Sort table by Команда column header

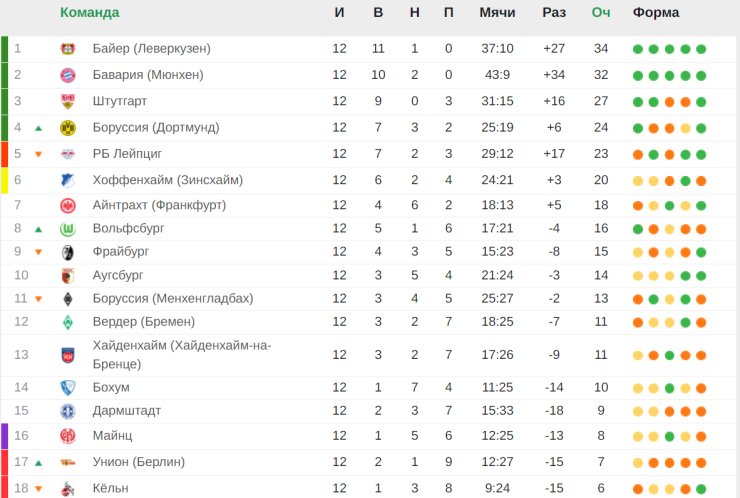90,12
